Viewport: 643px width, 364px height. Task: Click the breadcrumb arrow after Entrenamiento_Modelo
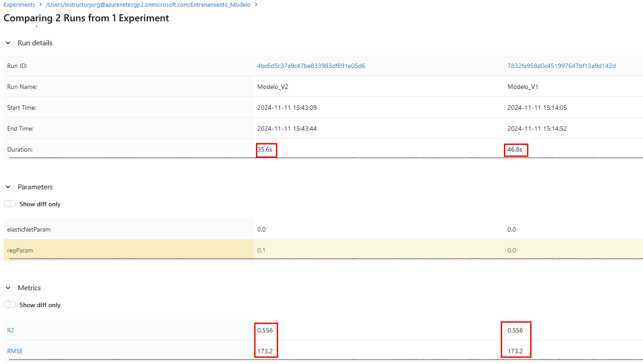pyautogui.click(x=256, y=4)
